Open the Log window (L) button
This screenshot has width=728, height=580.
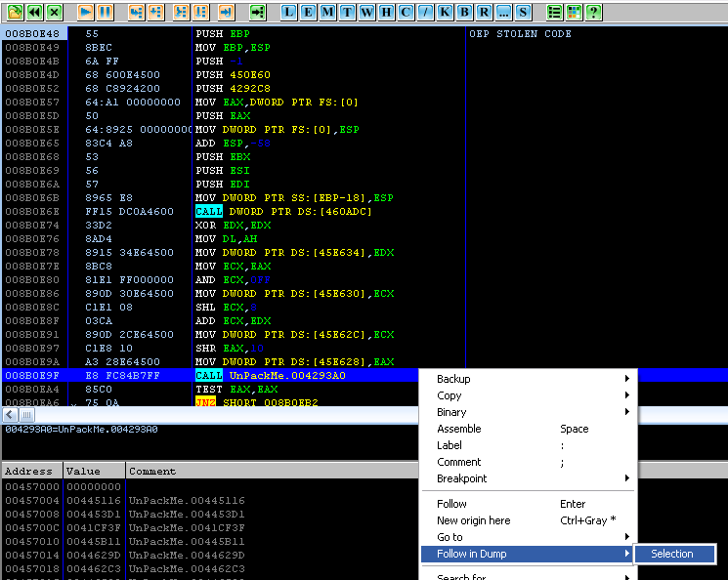click(x=289, y=13)
